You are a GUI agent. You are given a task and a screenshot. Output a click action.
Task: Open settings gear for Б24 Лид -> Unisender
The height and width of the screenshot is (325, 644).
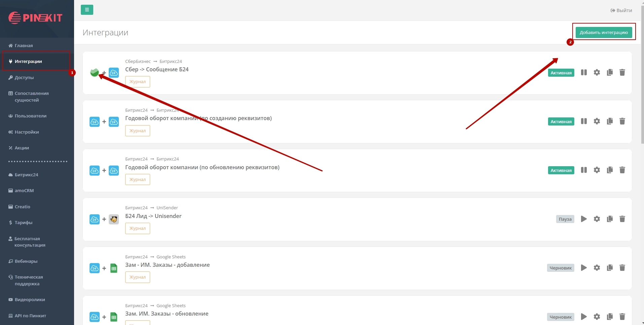click(597, 219)
